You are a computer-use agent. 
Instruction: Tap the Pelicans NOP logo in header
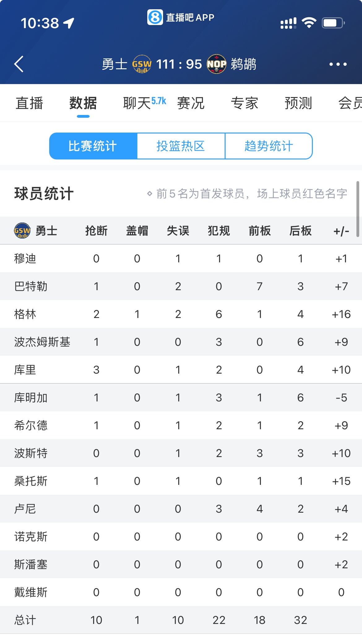click(x=217, y=64)
